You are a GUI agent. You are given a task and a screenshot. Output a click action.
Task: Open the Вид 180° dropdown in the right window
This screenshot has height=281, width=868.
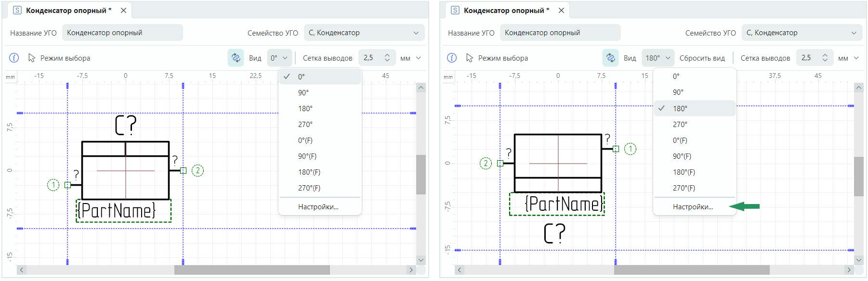pos(658,58)
